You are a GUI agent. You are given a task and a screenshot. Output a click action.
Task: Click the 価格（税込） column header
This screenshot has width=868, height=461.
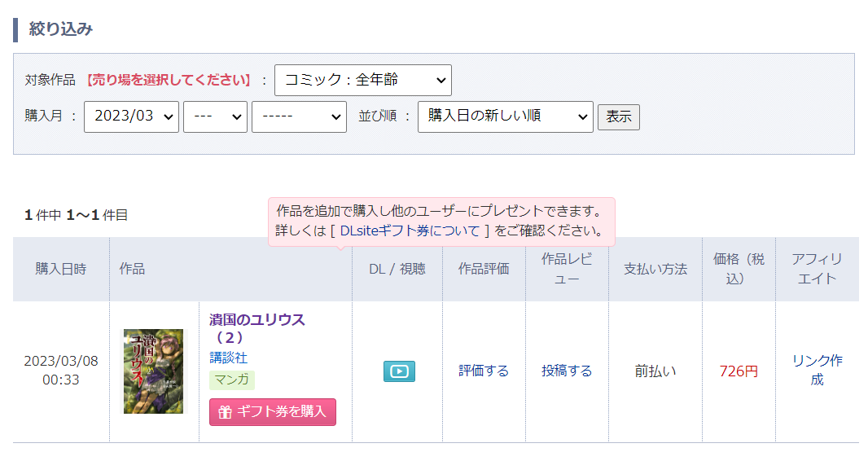(739, 269)
